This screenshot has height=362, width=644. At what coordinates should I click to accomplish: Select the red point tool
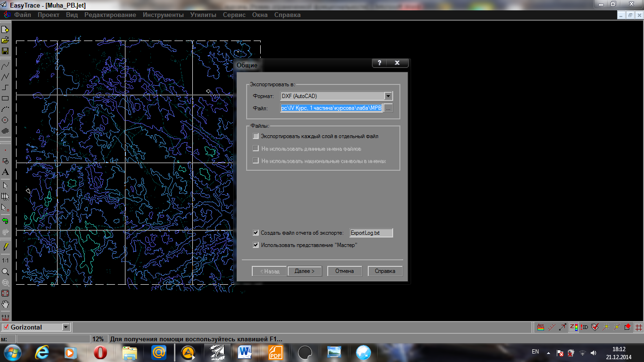pos(5,150)
